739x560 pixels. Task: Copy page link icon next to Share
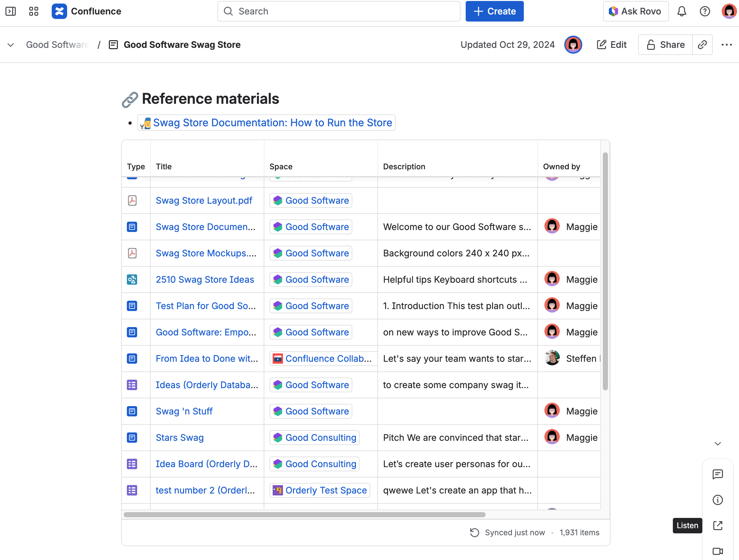pyautogui.click(x=702, y=44)
